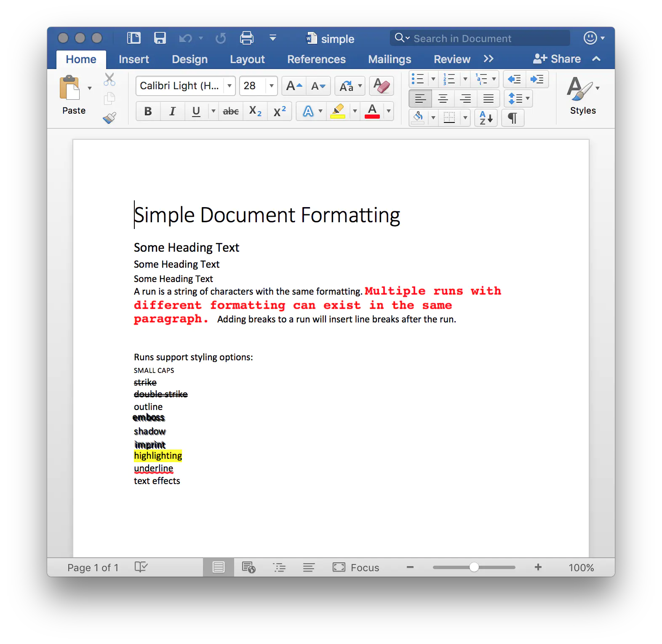The height and width of the screenshot is (644, 662).
Task: Increase indent with the right arrow icon
Action: (x=537, y=79)
